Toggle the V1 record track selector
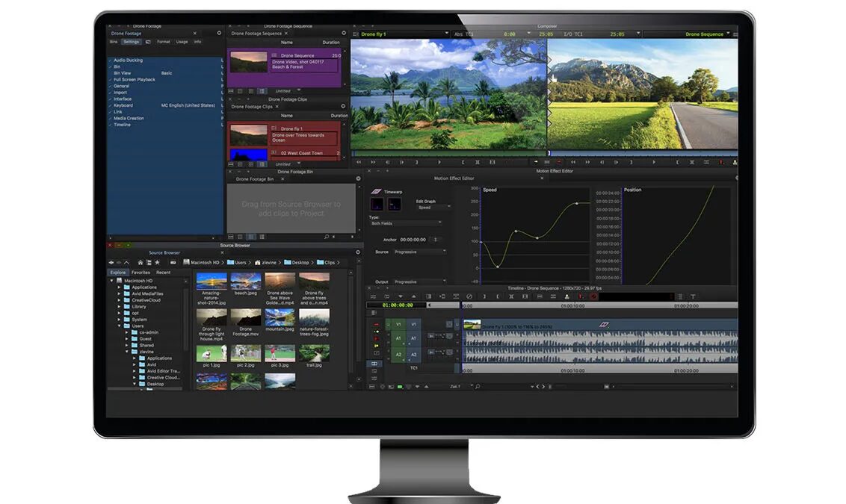Screen dimensions: 846x504 pyautogui.click(x=413, y=325)
